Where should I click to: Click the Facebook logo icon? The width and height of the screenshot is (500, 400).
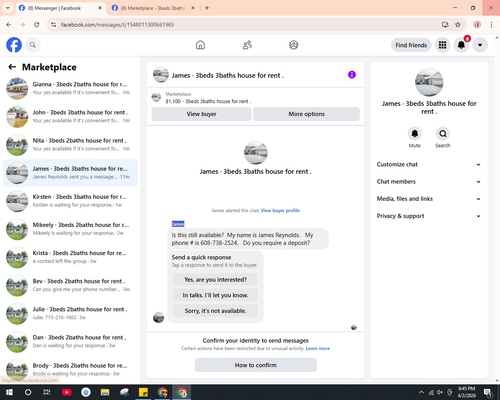click(x=14, y=45)
